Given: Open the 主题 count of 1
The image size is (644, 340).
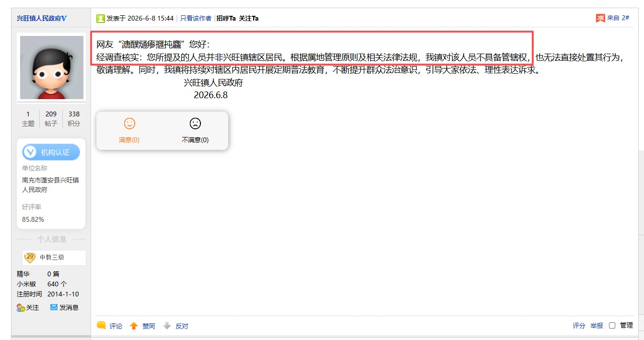Looking at the screenshot, I should click(28, 114).
